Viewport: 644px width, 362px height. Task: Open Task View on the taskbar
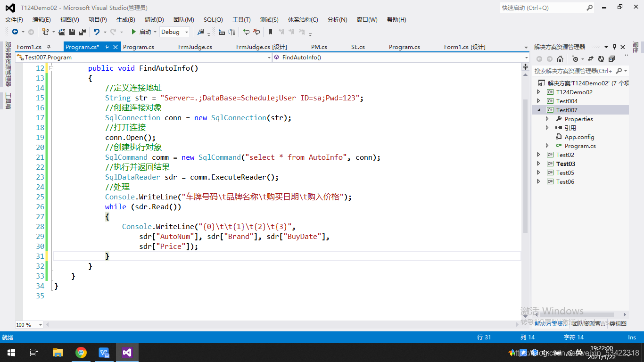coord(34,353)
